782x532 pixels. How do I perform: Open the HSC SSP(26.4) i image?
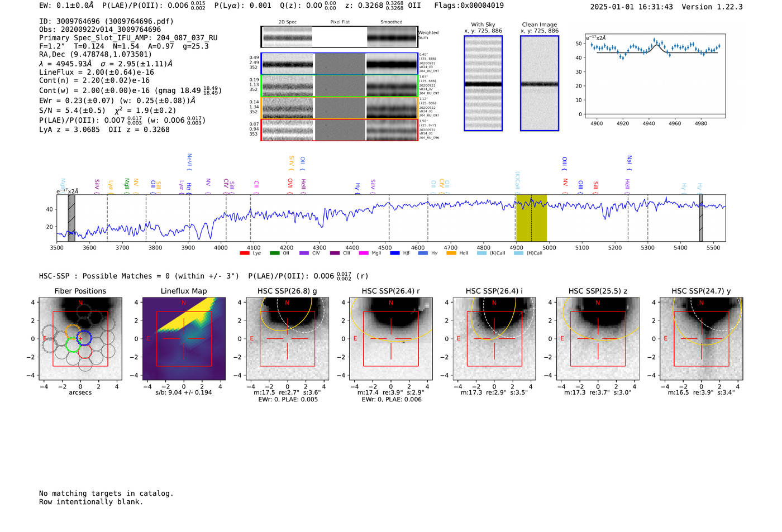pyautogui.click(x=494, y=338)
